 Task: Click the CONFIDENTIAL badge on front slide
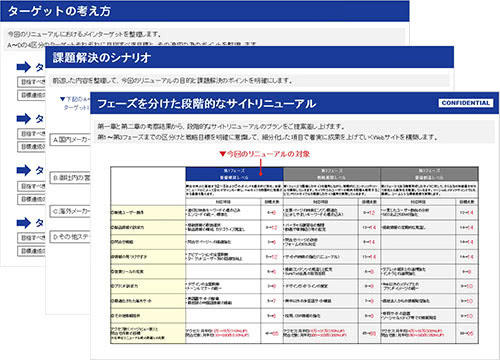(x=466, y=103)
